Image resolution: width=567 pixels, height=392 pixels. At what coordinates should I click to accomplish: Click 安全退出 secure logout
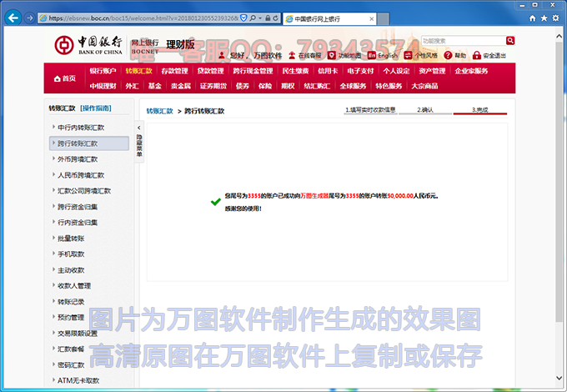tap(491, 56)
